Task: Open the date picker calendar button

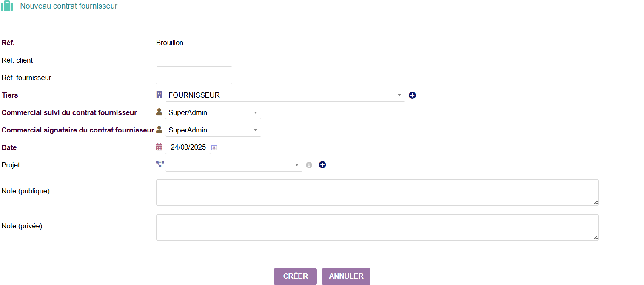Action: [x=214, y=148]
